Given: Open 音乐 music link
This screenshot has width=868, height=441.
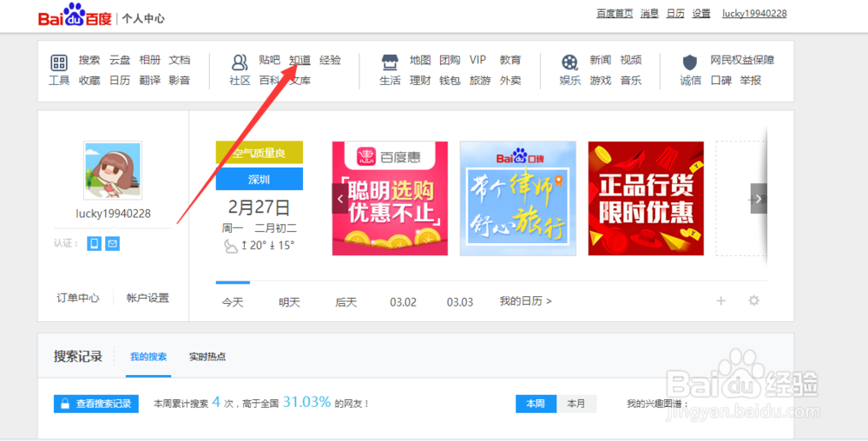Looking at the screenshot, I should click(x=630, y=80).
